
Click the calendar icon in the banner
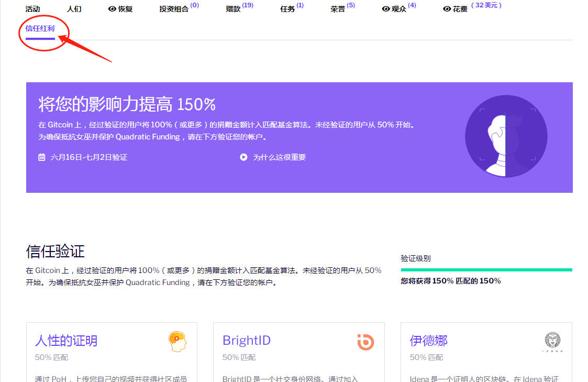41,157
